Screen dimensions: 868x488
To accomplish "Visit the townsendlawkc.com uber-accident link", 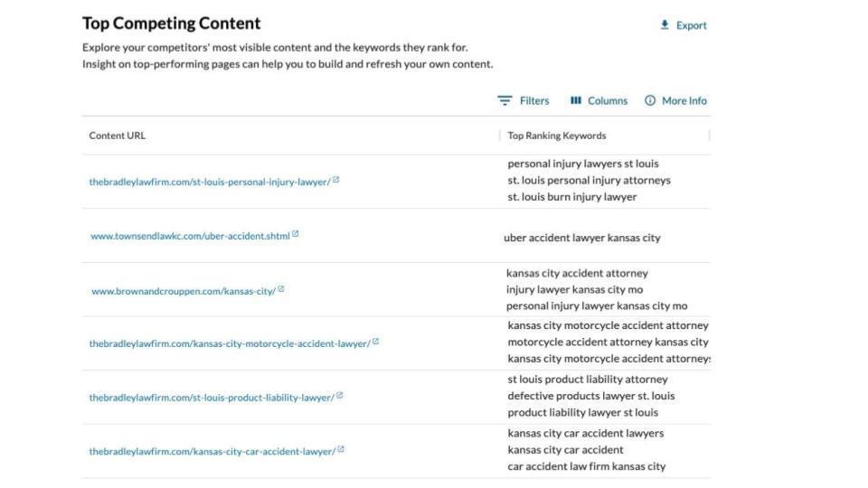I will tap(190, 236).
